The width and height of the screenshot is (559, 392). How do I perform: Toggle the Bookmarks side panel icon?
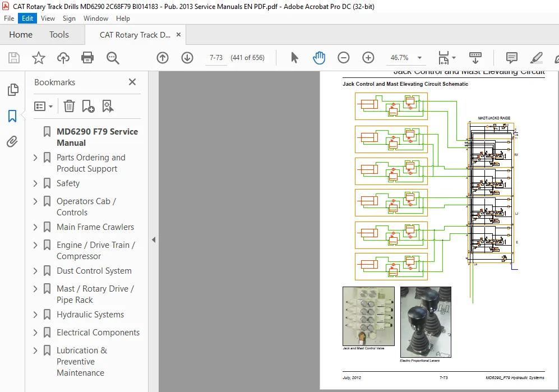point(12,116)
